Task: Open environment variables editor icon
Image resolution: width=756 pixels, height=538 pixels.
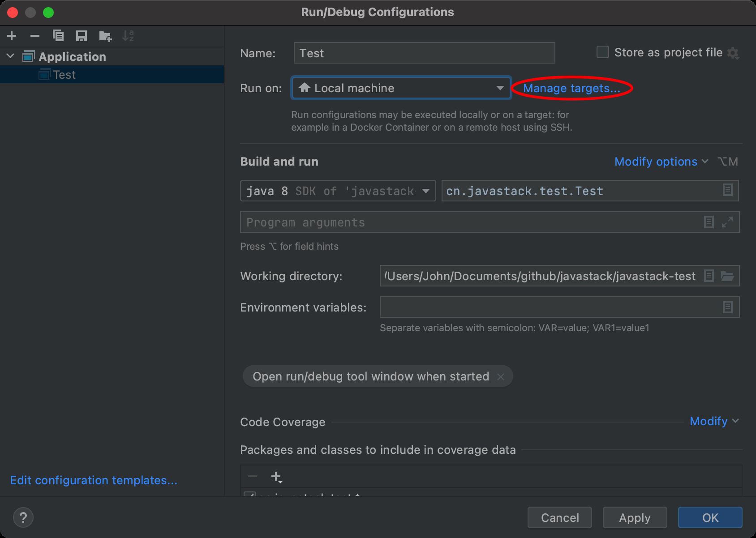Action: click(x=727, y=307)
